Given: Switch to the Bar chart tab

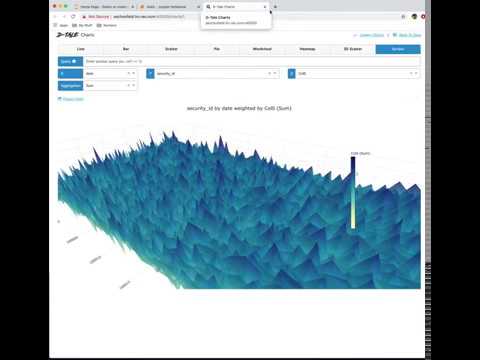Looking at the screenshot, I should pyautogui.click(x=126, y=49).
